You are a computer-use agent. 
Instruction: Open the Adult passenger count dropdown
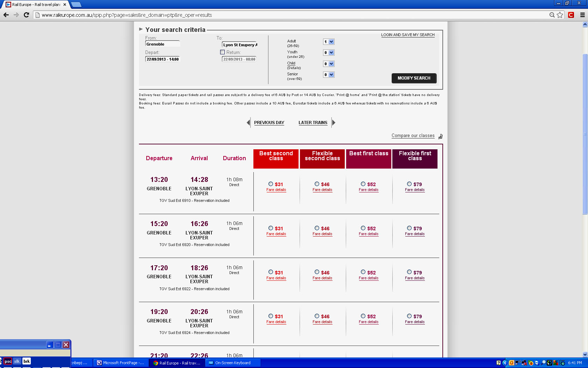(x=329, y=42)
